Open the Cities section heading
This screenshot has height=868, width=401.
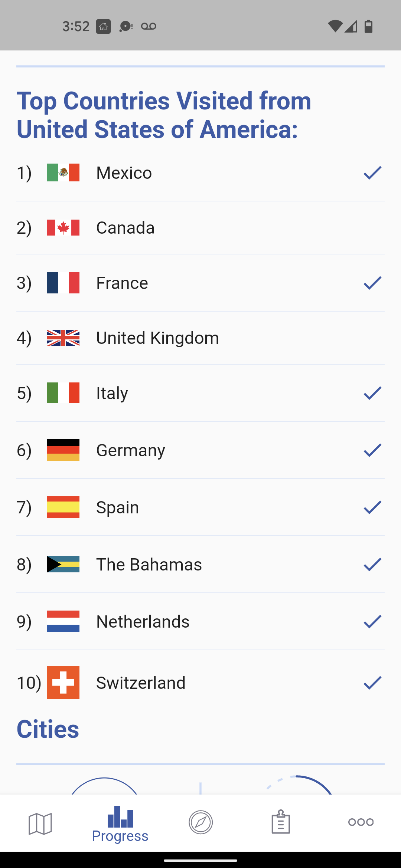(48, 729)
